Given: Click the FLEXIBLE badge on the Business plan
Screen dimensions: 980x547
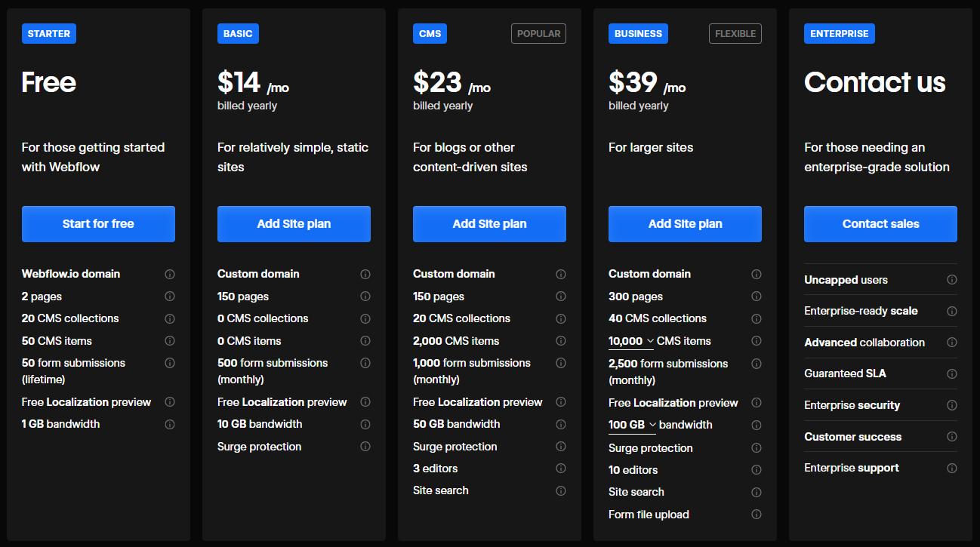Looking at the screenshot, I should [735, 34].
